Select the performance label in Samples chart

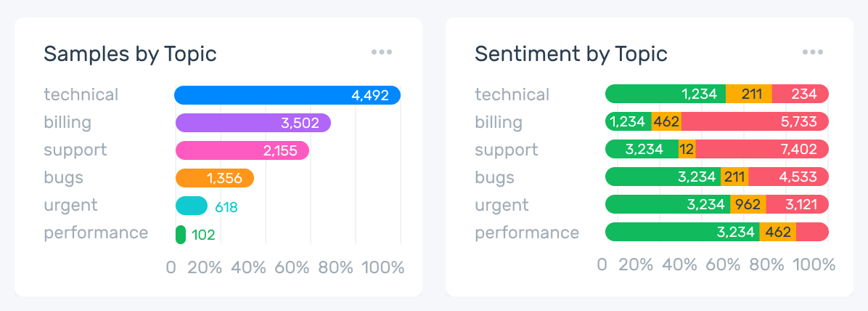96,233
